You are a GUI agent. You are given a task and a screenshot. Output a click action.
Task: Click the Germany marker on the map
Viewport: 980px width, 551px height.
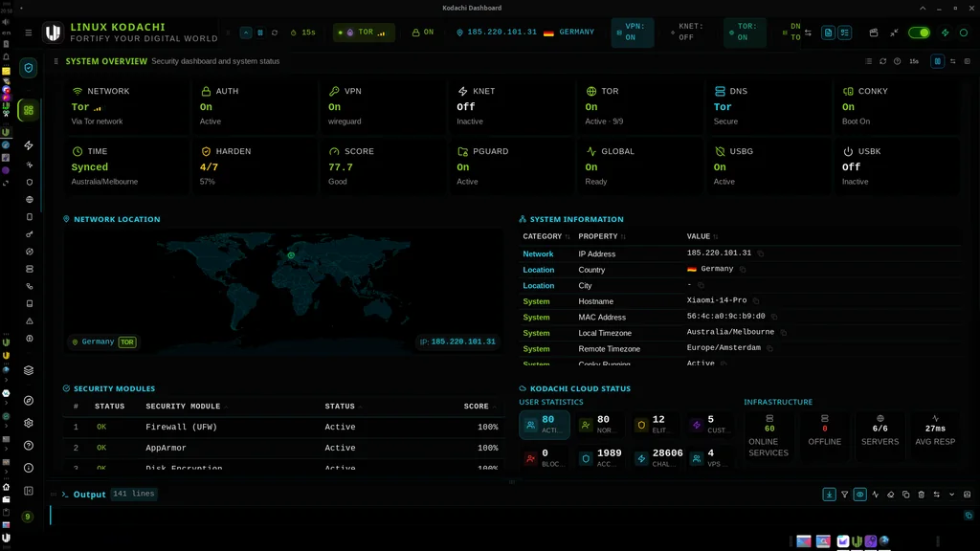(291, 254)
